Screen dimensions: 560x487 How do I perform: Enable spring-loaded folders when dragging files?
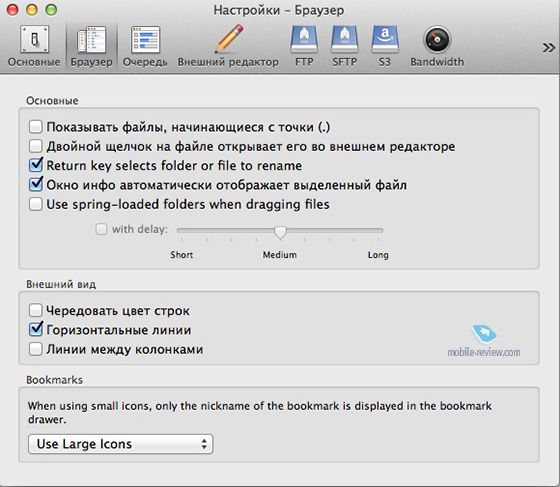click(x=36, y=204)
